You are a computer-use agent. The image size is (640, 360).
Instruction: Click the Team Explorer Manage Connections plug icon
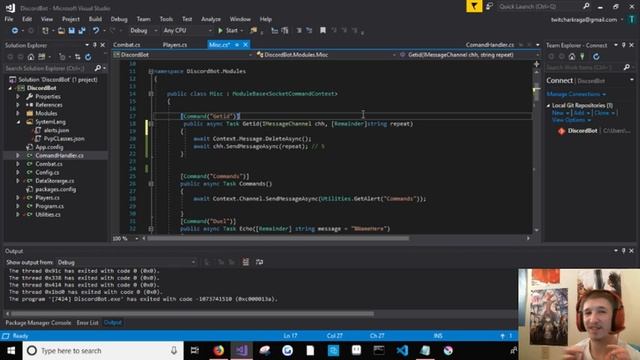coord(582,57)
